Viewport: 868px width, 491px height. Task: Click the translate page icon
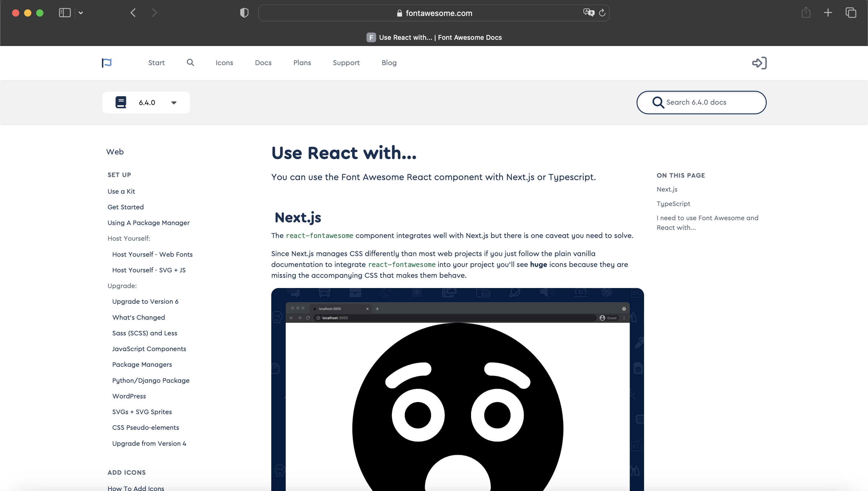click(x=589, y=13)
